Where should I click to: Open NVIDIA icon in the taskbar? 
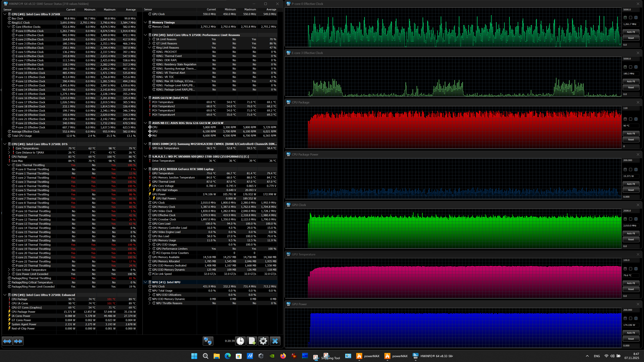[272, 356]
